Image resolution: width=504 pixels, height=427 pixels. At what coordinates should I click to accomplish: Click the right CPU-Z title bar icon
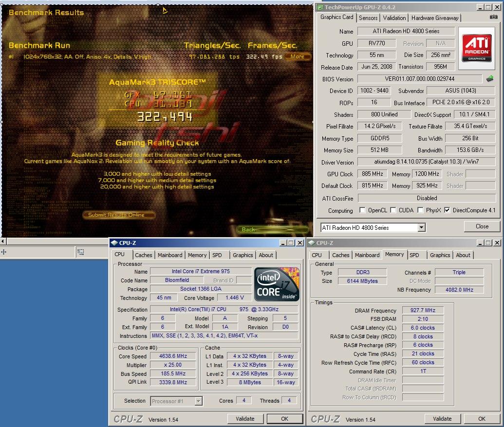point(312,243)
